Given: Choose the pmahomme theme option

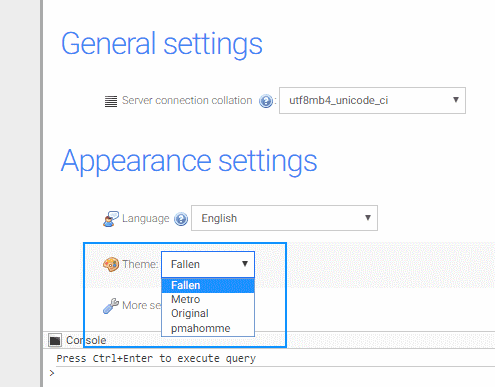Looking at the screenshot, I should tap(208, 328).
